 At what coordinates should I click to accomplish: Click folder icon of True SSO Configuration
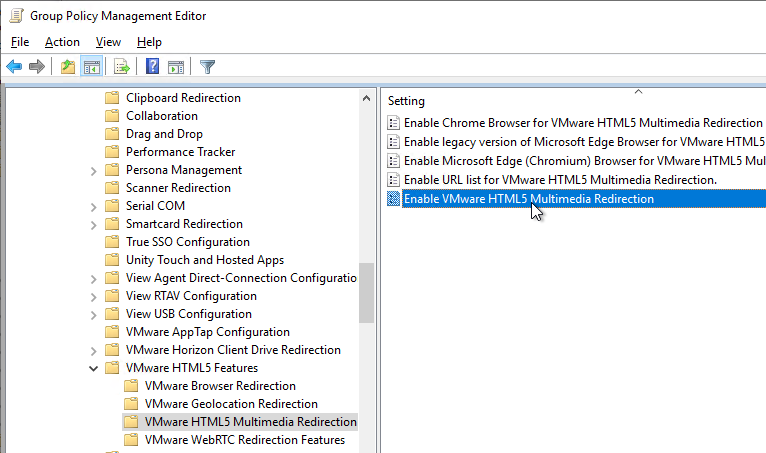[112, 242]
